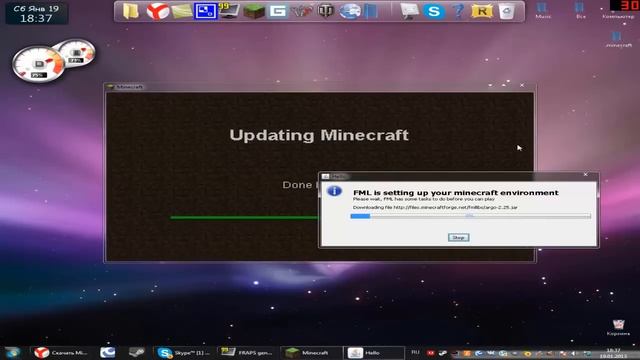Click the taskbar clock and date

613,353
